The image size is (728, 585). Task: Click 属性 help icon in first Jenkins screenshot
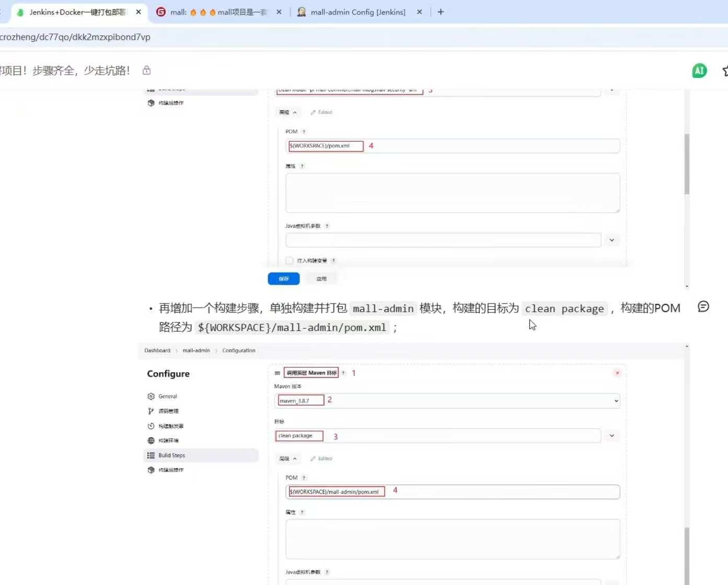302,166
